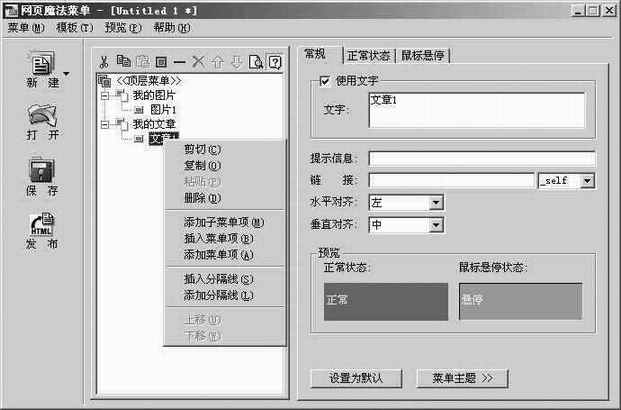This screenshot has width=621, height=410.
Task: Click the 链接 input field
Action: (451, 181)
